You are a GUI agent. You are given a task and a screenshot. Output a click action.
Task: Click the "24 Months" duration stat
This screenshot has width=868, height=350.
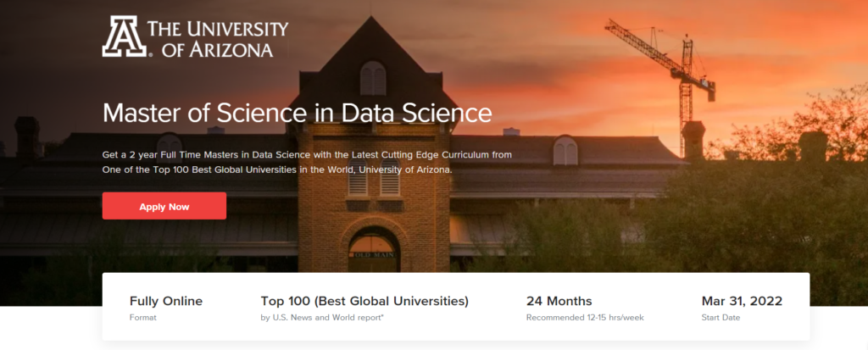pyautogui.click(x=559, y=301)
